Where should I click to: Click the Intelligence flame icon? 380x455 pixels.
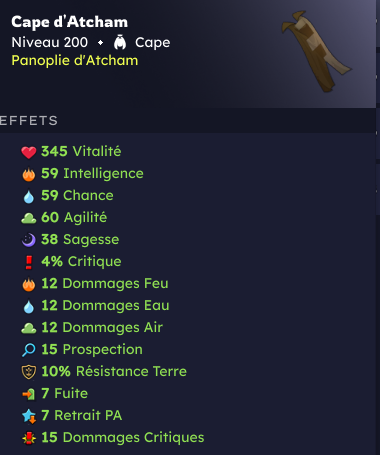pos(29,174)
